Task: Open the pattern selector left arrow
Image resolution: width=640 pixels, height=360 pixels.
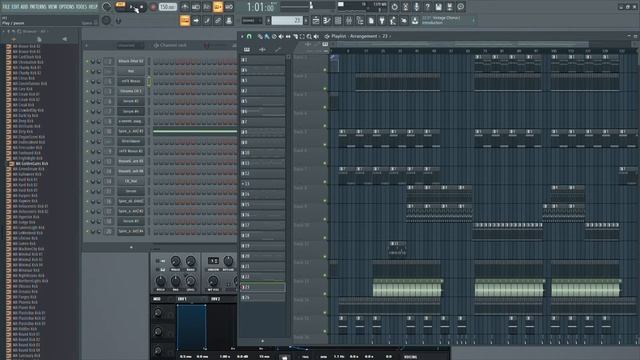Action: pyautogui.click(x=269, y=20)
